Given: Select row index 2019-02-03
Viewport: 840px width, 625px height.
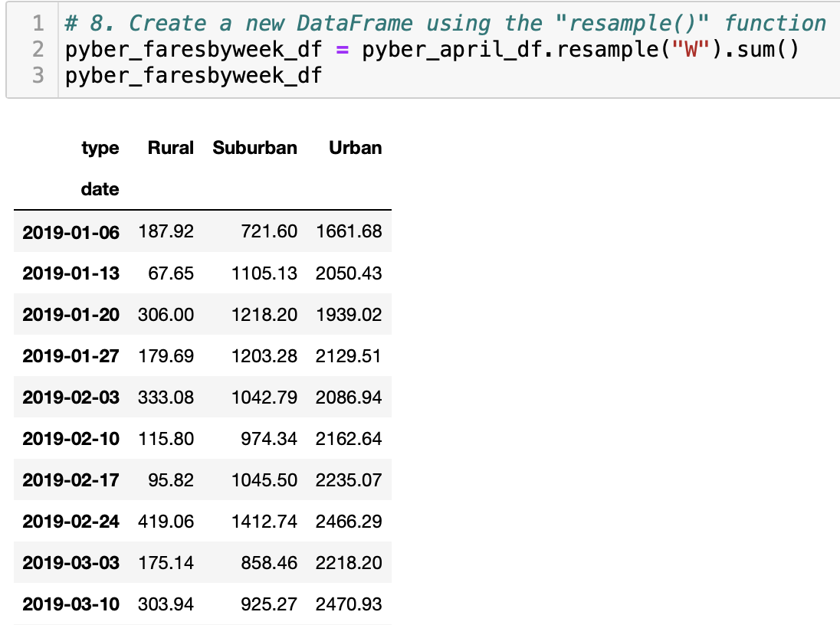Looking at the screenshot, I should pyautogui.click(x=71, y=397).
